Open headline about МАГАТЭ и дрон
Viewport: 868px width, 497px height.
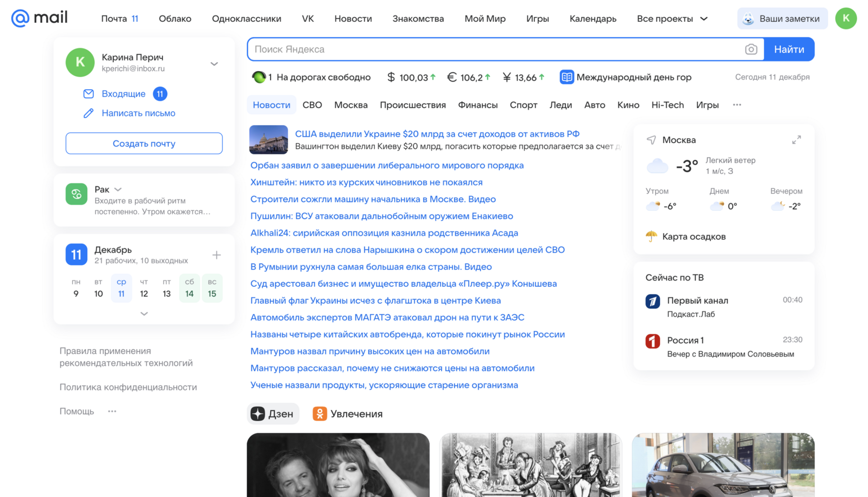388,317
